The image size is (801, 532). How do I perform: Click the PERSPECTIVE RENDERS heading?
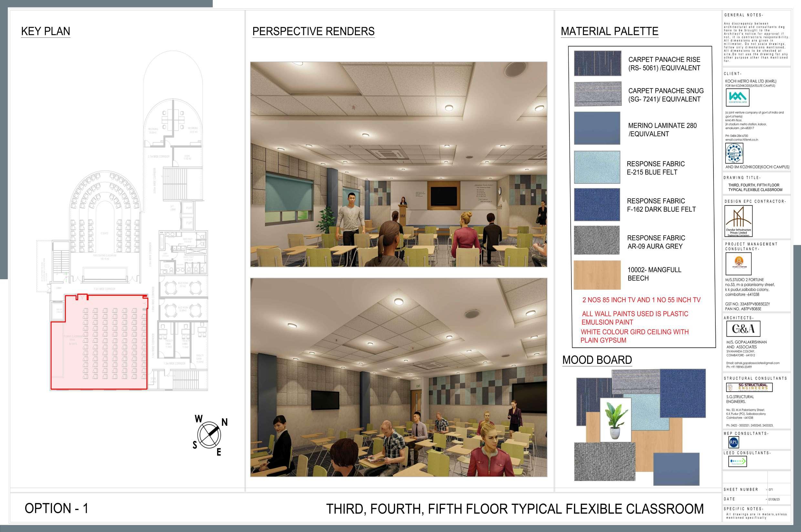pos(313,31)
